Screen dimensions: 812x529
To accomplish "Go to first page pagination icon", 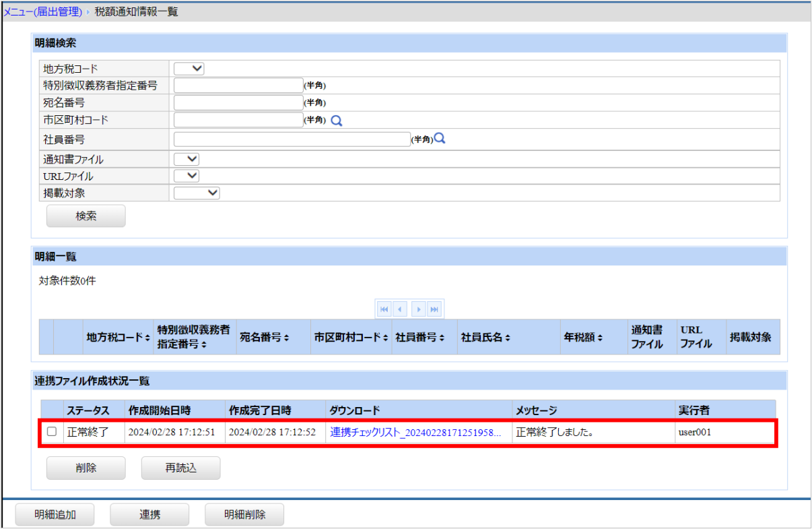I will [x=384, y=309].
